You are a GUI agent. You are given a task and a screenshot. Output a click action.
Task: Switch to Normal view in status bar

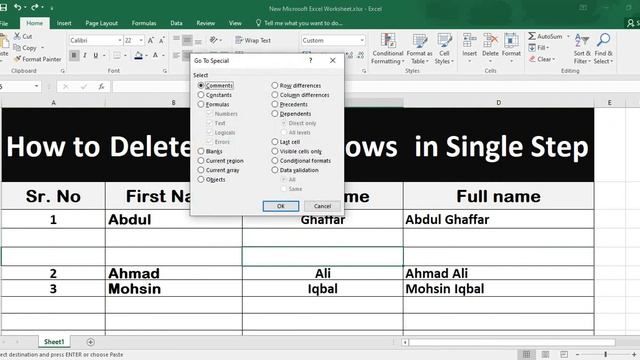(527, 354)
